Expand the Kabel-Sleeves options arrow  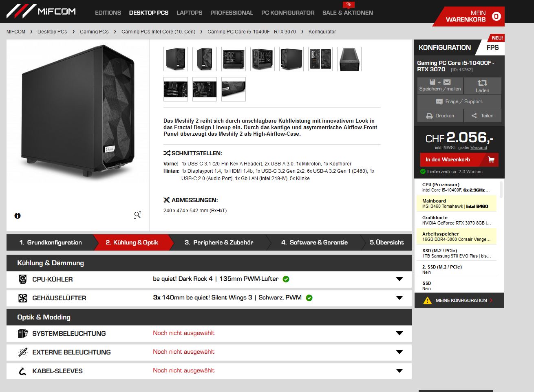(x=399, y=371)
